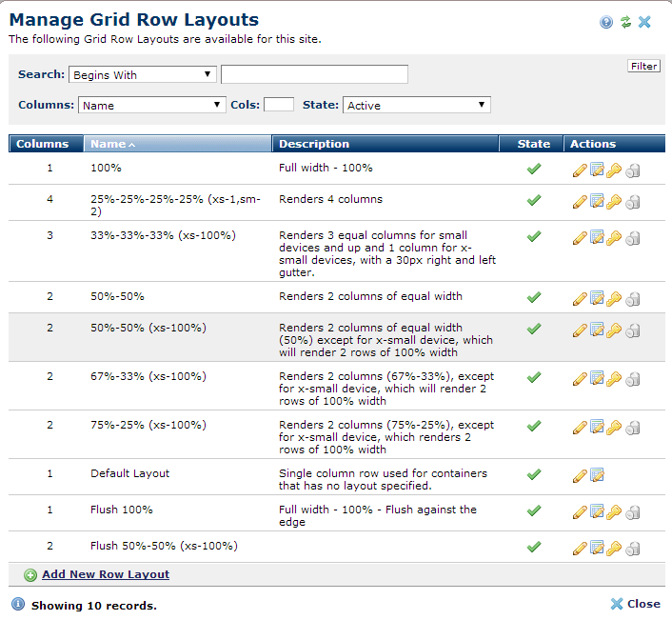This screenshot has height=620, width=672.
Task: Click pencil edit icon for 100% layout
Action: 579,170
